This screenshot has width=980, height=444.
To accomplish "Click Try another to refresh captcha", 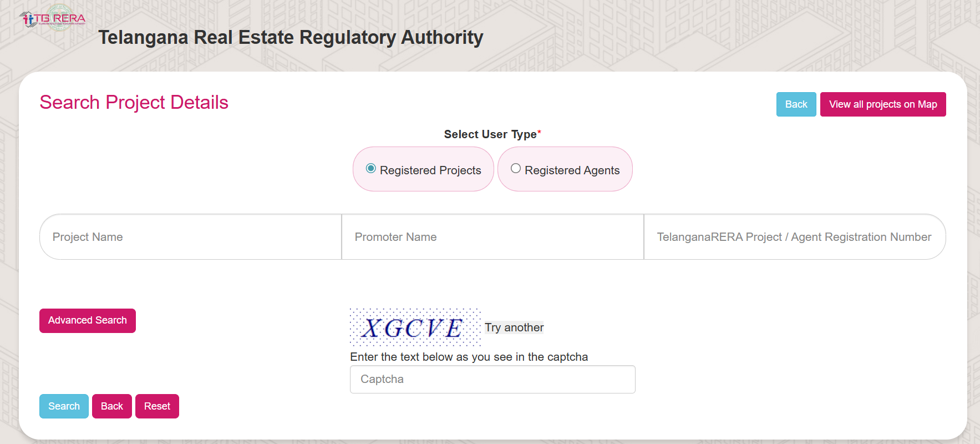I will click(514, 327).
